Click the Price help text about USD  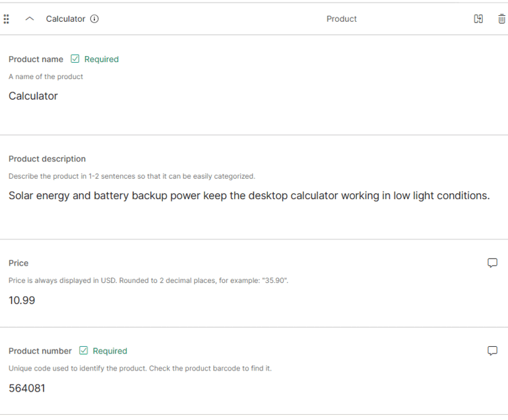(x=148, y=280)
